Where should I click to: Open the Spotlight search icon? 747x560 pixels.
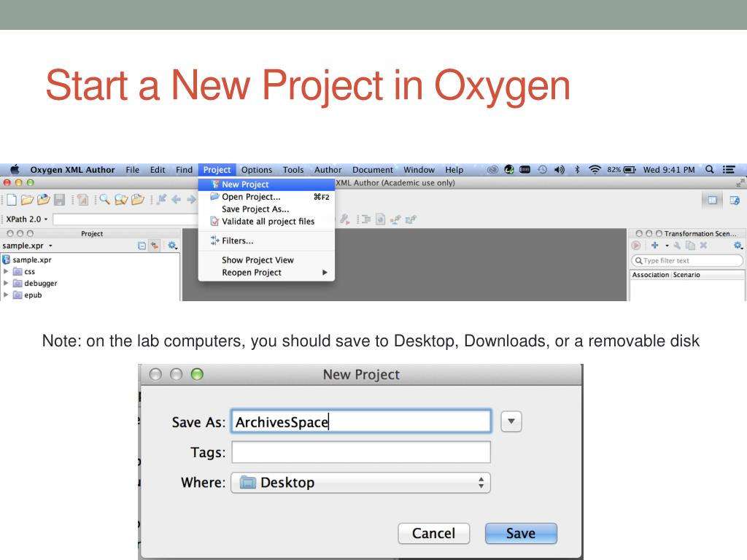(x=709, y=169)
